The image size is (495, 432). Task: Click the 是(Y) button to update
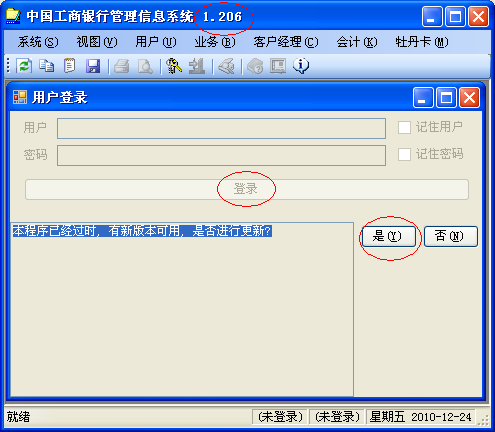pos(389,236)
